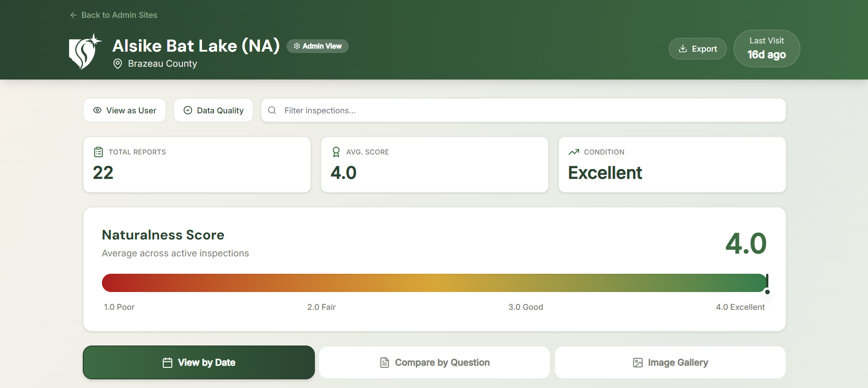The width and height of the screenshot is (868, 388).
Task: Click the Naturalness Score gradient bar
Action: 433,283
